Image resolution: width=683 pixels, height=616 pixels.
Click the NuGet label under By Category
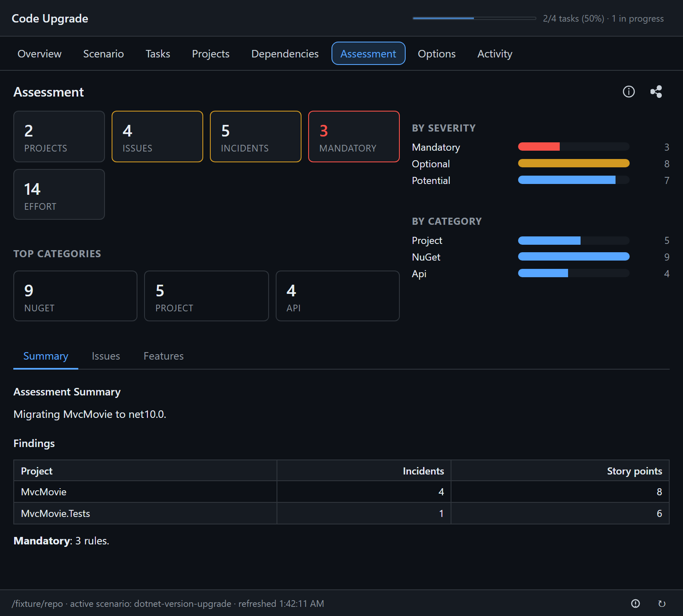[x=426, y=257]
